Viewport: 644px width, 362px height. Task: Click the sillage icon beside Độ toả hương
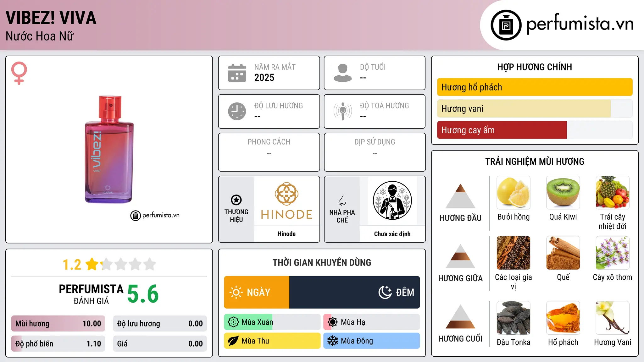(343, 111)
